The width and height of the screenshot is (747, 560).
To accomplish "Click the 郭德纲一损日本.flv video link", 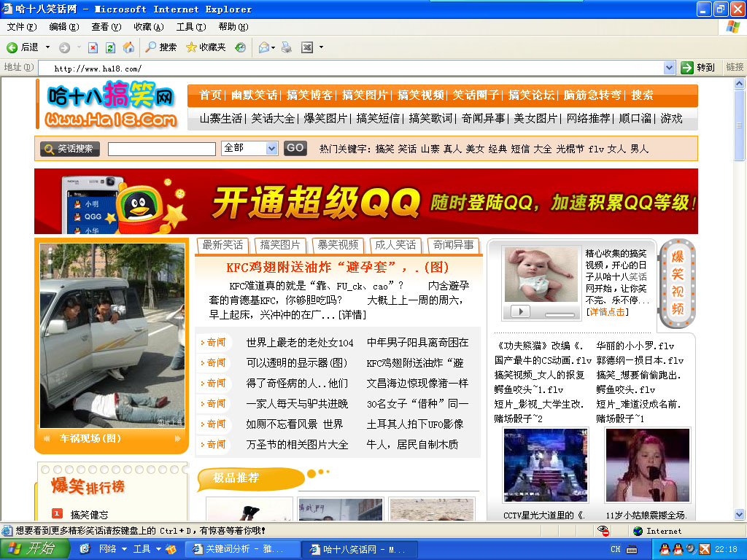I will (x=640, y=360).
